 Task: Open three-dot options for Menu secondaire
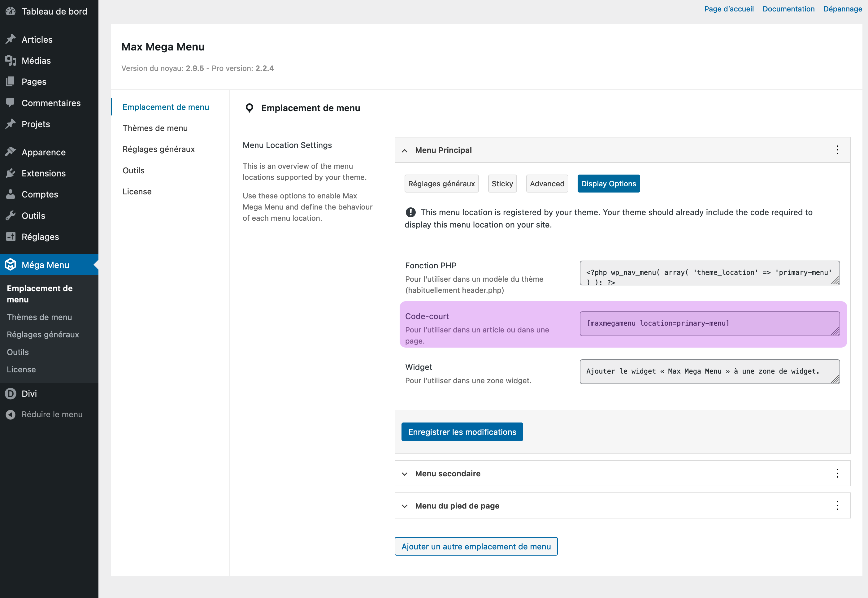tap(837, 473)
